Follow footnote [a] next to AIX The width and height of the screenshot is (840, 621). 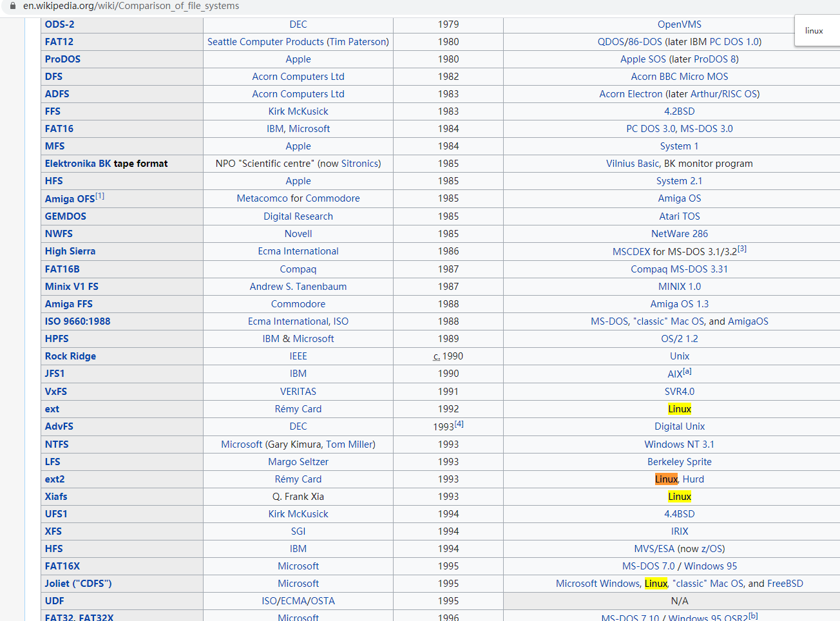click(x=687, y=371)
